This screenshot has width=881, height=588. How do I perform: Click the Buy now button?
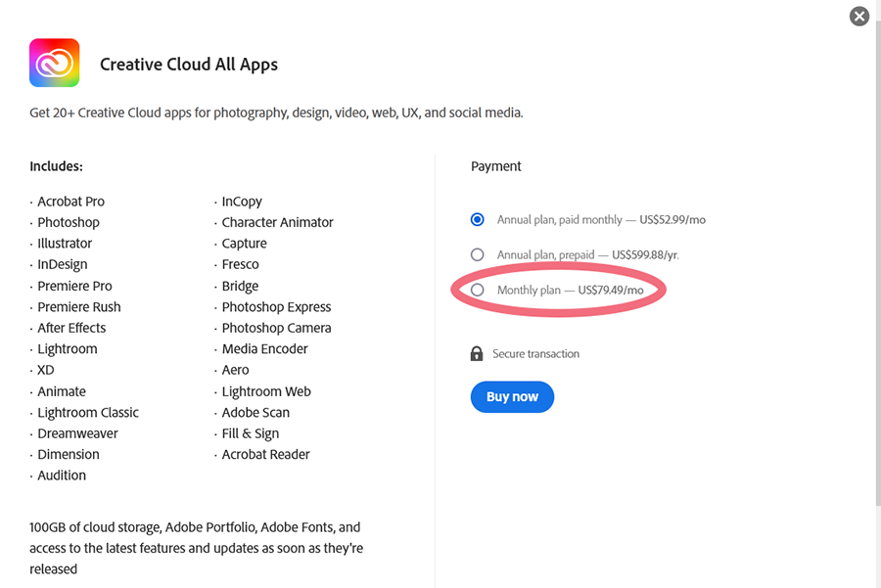(x=512, y=396)
